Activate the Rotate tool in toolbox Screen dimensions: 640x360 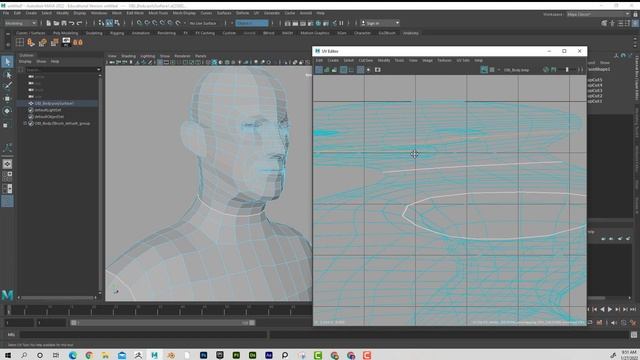(7, 111)
